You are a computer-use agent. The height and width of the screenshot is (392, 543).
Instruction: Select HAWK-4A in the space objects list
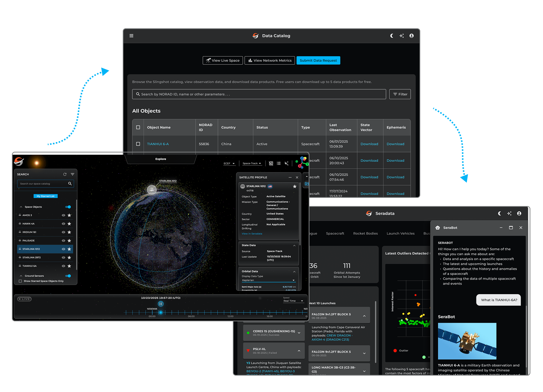coord(45,224)
